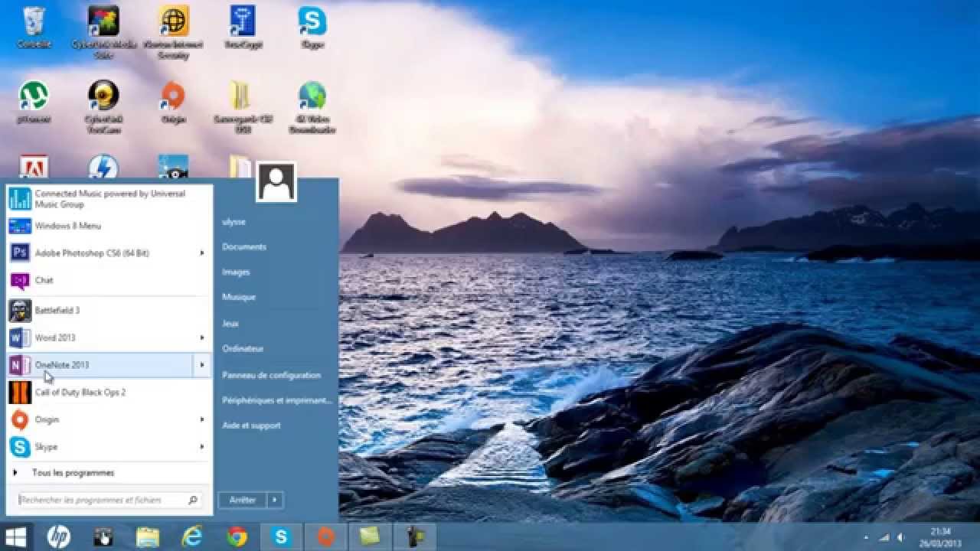Open HP icon on taskbar
Viewport: 980px width, 551px height.
[x=58, y=537]
